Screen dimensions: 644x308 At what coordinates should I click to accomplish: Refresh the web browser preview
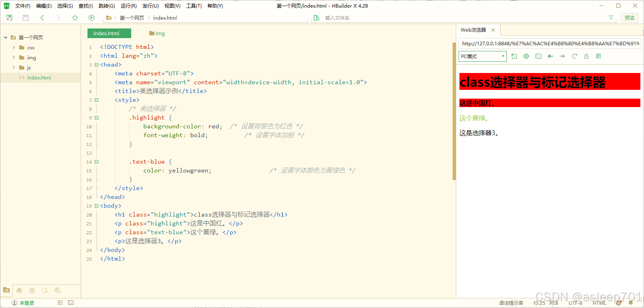[x=575, y=56]
